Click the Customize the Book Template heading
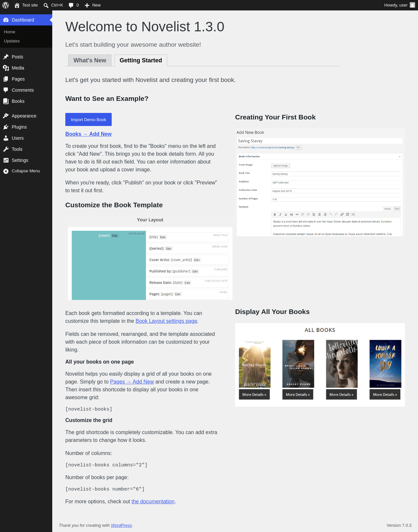Screen dimensions: 418x532 coord(114,205)
